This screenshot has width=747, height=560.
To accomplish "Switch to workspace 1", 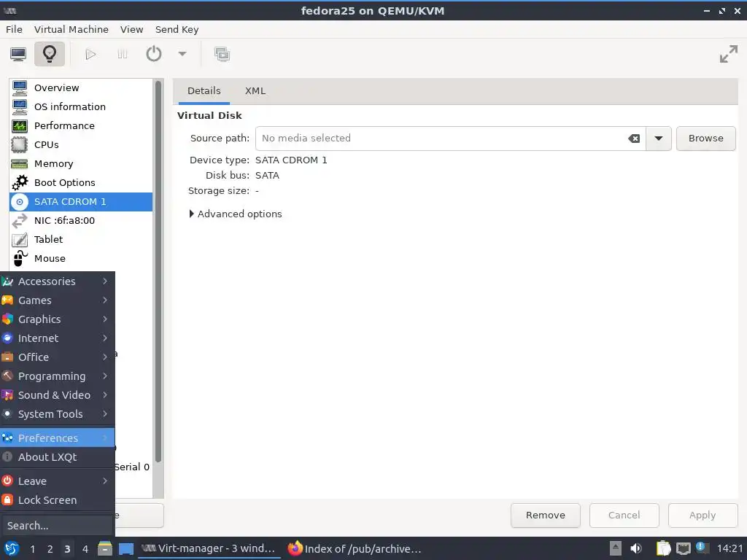I will pos(32,549).
